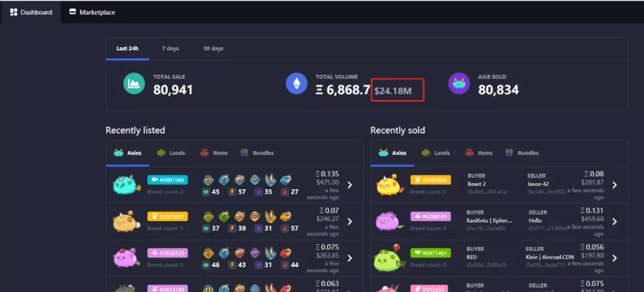
Task: Open Lands tab under Recently listed
Action: point(171,153)
